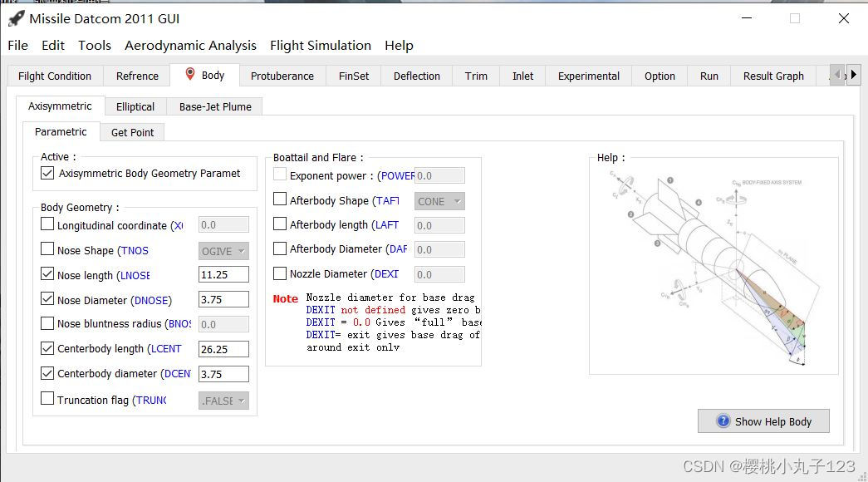
Task: Click the Exponent power value field
Action: click(439, 175)
